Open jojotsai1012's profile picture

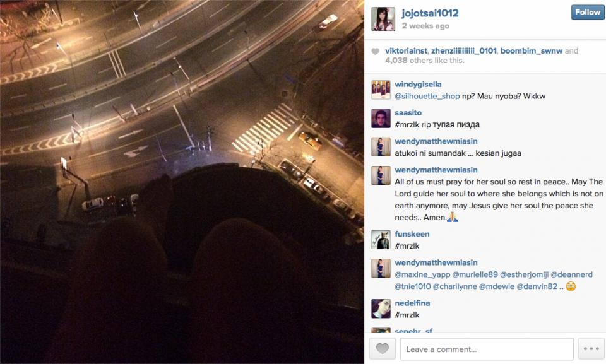[x=383, y=19]
